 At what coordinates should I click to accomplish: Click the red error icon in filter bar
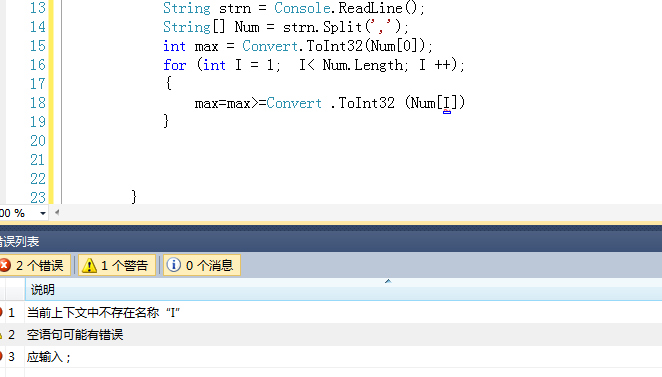tap(5, 265)
